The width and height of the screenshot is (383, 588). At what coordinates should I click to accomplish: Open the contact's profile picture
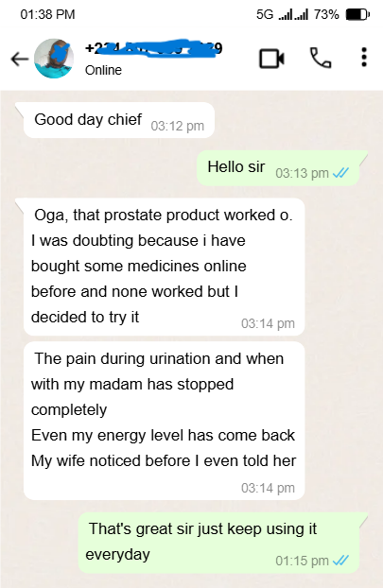tap(54, 59)
